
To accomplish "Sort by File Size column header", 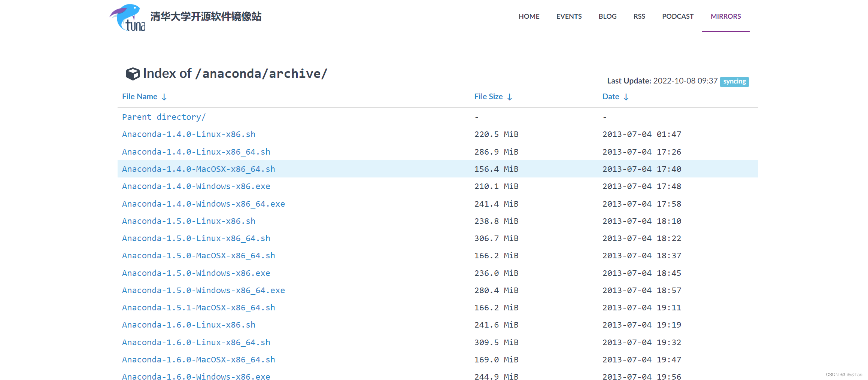I will click(x=493, y=97).
